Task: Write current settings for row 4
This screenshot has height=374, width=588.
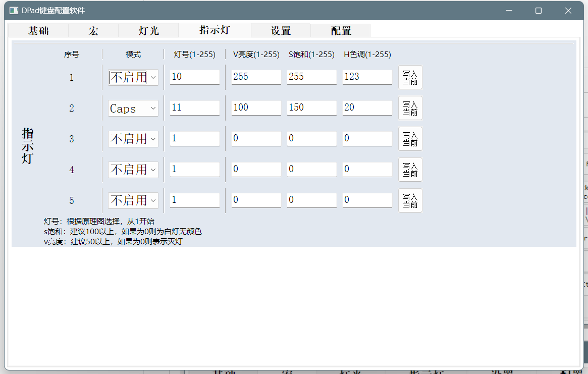Action: tap(410, 170)
